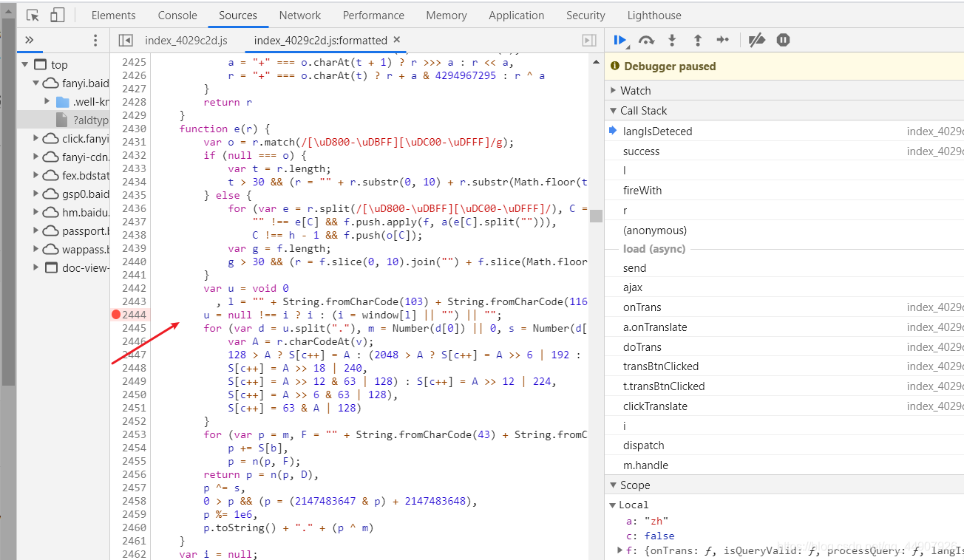Select the onTrans call stack frame
The image size is (964, 560).
[784, 307]
